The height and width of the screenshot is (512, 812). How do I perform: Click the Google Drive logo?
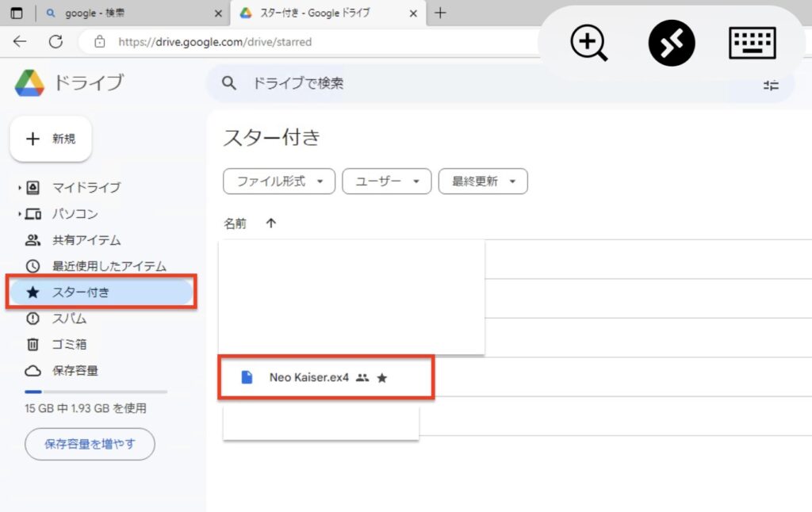tap(29, 83)
